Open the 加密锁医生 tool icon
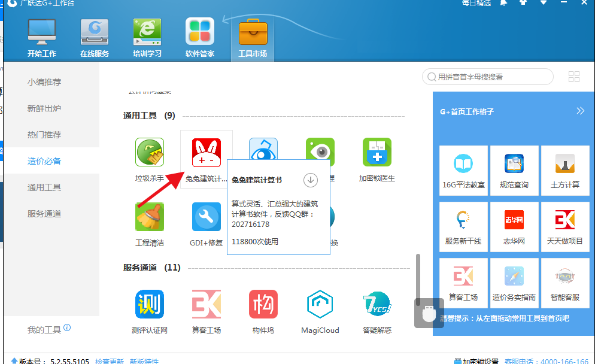This screenshot has height=364, width=595. pyautogui.click(x=377, y=152)
